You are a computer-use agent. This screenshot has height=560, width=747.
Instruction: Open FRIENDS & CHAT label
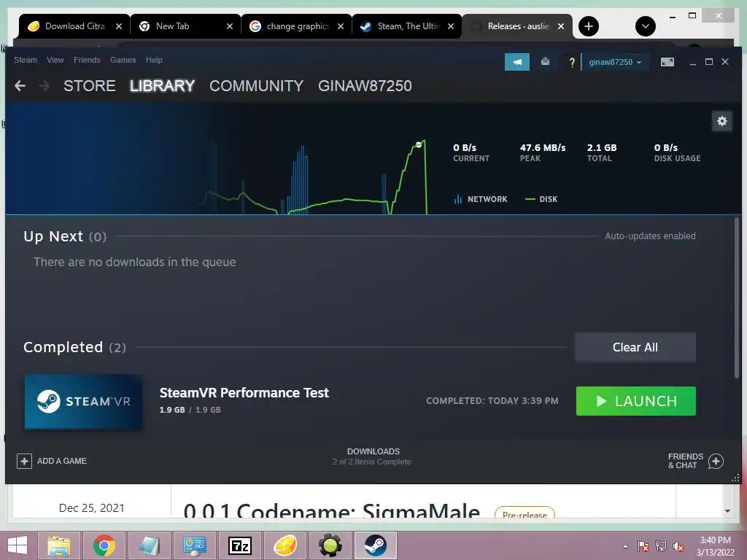click(685, 461)
